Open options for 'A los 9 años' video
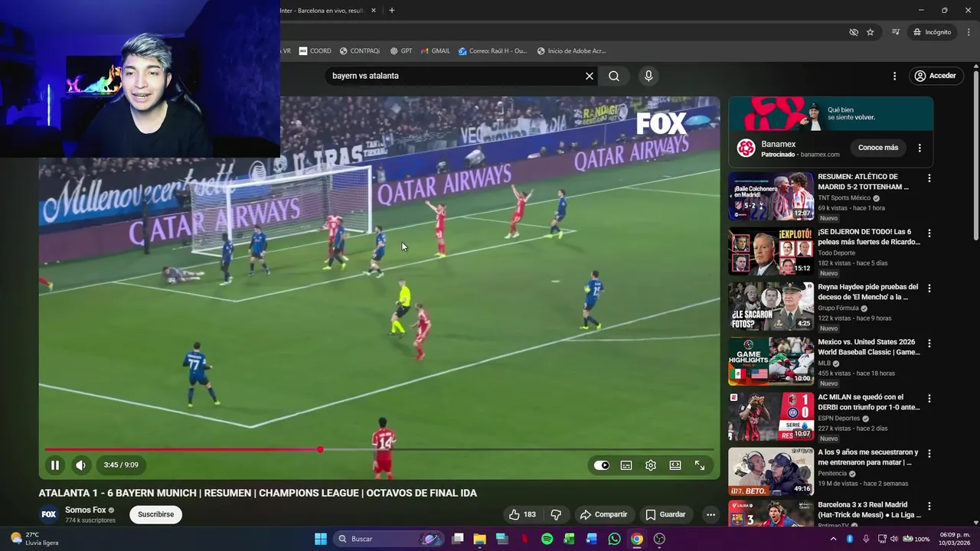The image size is (980, 551). pos(929,454)
